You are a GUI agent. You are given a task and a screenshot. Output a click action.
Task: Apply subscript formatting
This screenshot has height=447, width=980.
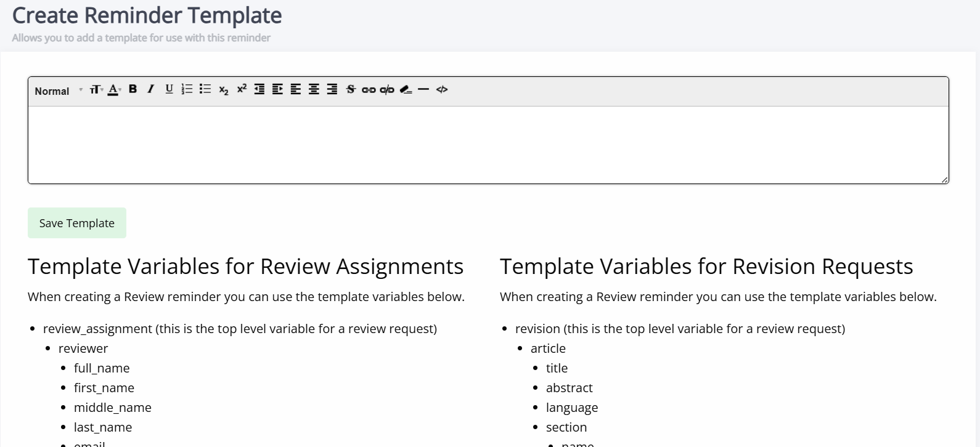pos(223,90)
